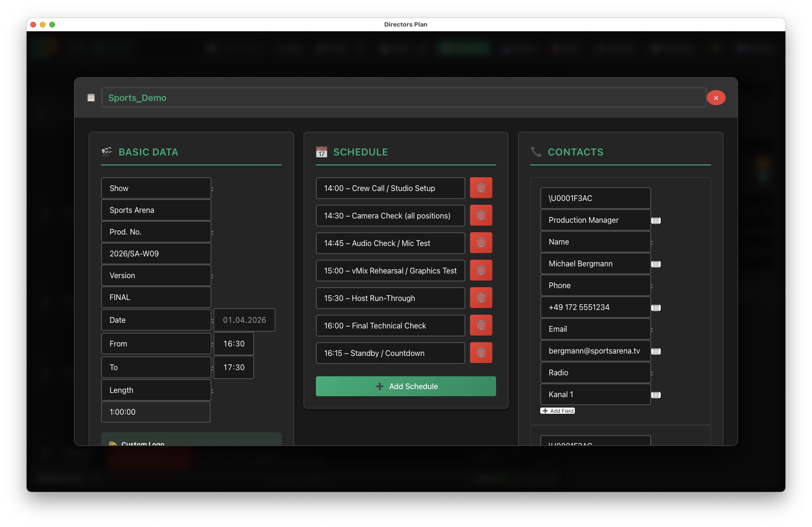The height and width of the screenshot is (527, 812).
Task: Edit the Sports Arena value field
Action: pyautogui.click(x=156, y=210)
